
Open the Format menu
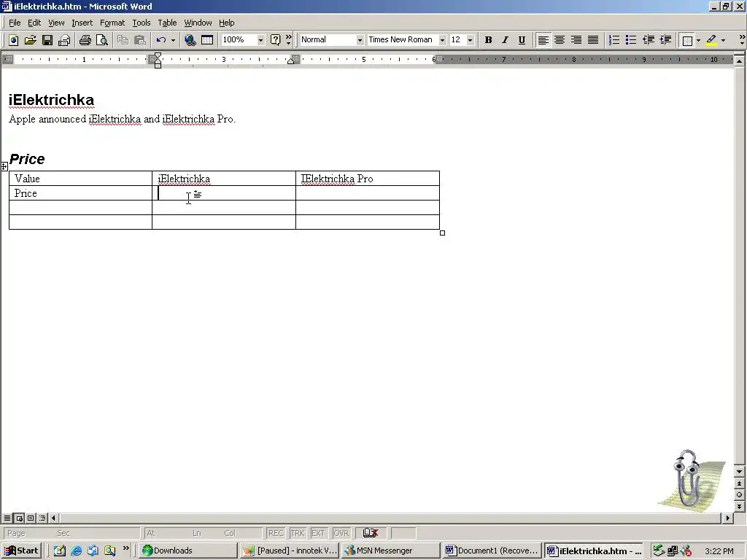(x=112, y=23)
